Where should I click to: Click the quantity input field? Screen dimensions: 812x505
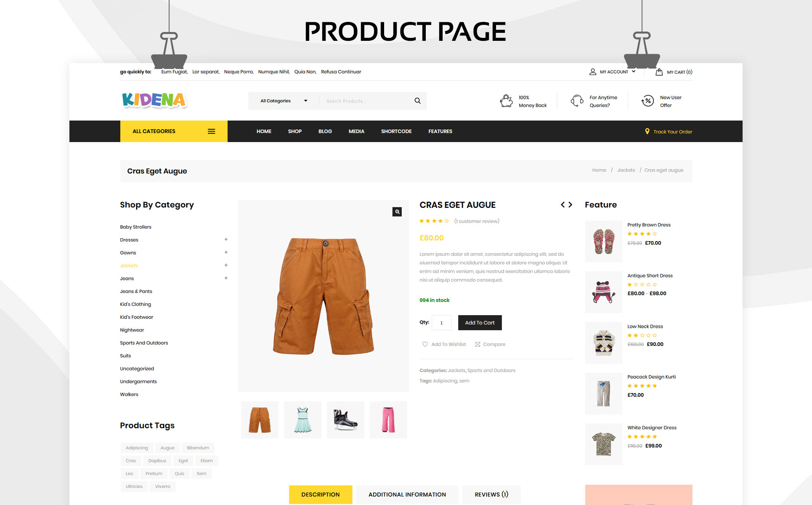click(441, 323)
